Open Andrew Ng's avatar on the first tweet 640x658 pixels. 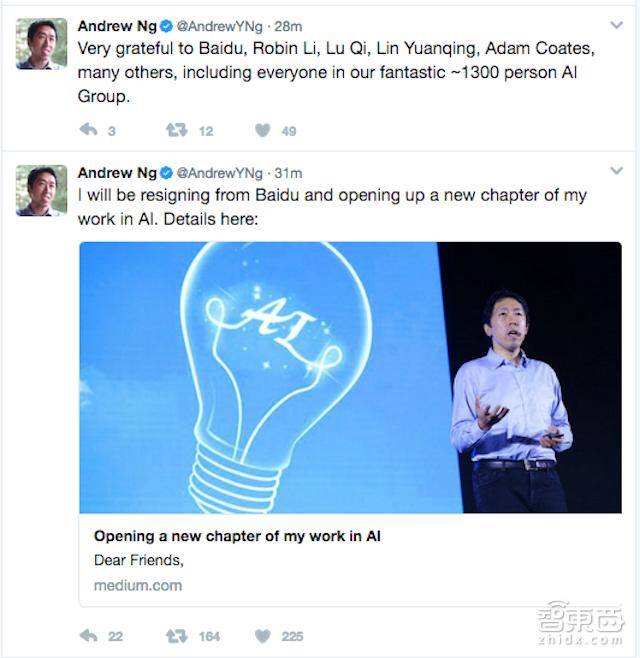[x=41, y=44]
